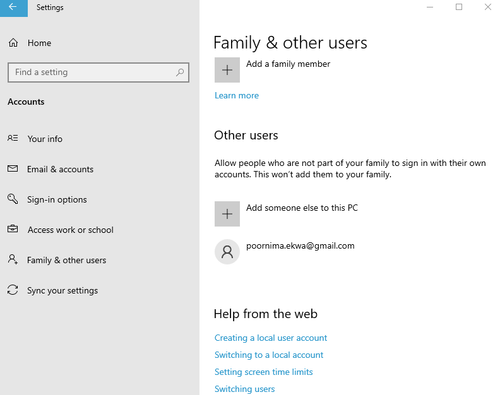Select Sign-in options
Viewport: 500px width, 395px height.
point(57,200)
